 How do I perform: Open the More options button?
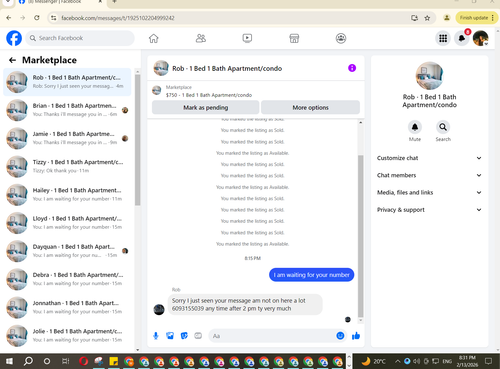(x=310, y=107)
